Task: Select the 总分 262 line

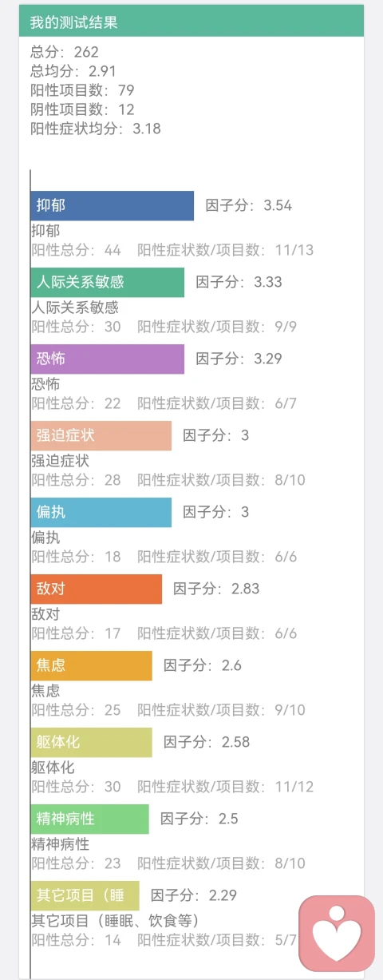Action: (x=65, y=52)
